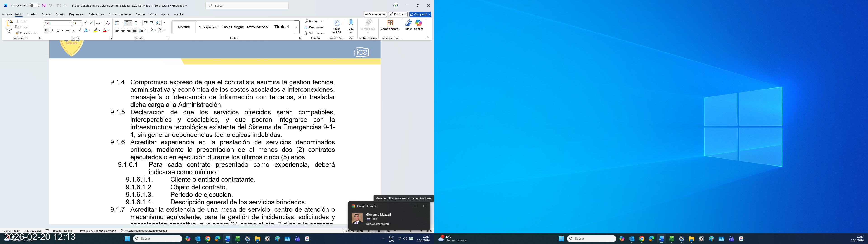
Task: Toggle justified text alignment
Action: point(135,30)
